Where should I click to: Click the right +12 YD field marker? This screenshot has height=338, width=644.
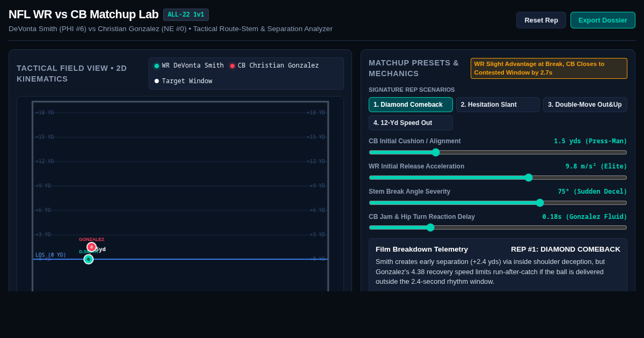(316, 161)
